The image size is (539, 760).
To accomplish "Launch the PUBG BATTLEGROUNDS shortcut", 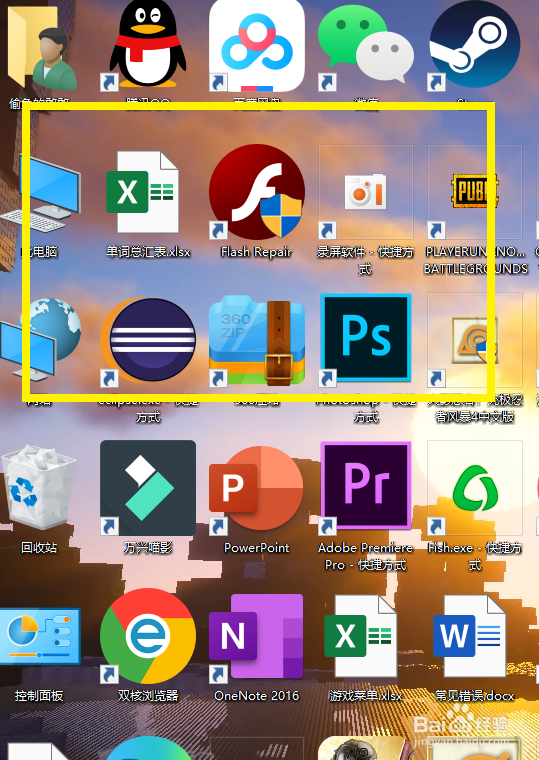I will tap(475, 191).
